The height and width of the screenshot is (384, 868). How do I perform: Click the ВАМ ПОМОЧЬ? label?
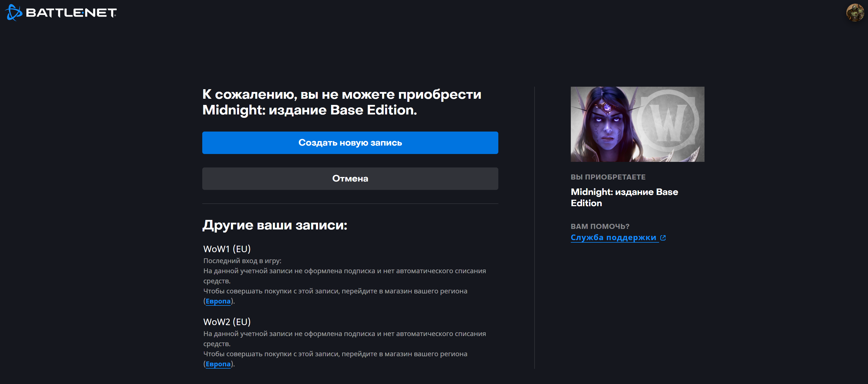point(600,226)
